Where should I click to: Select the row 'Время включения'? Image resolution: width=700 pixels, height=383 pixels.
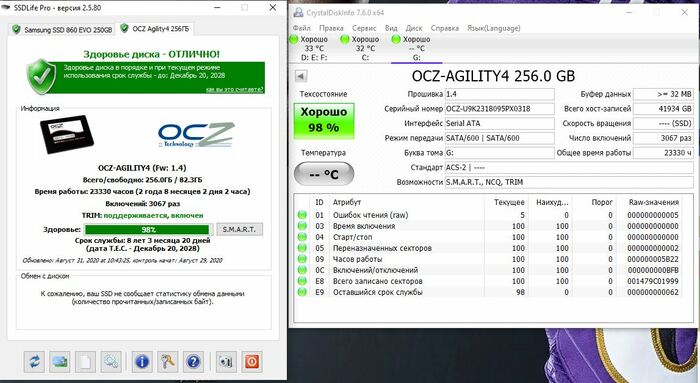coord(489,226)
